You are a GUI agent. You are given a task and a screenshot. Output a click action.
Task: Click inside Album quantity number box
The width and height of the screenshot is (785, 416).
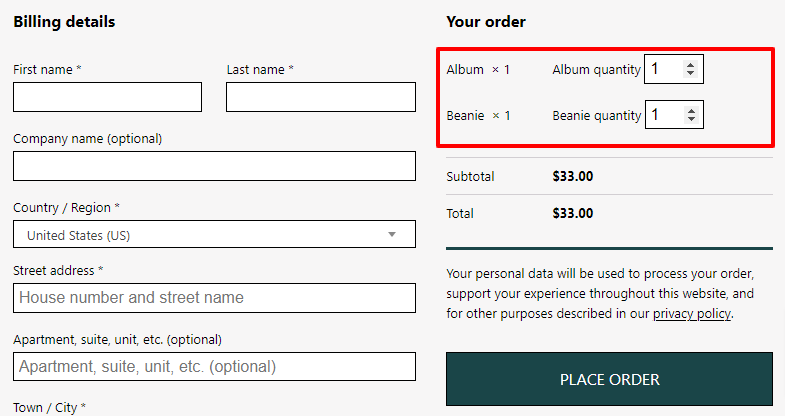click(664, 69)
